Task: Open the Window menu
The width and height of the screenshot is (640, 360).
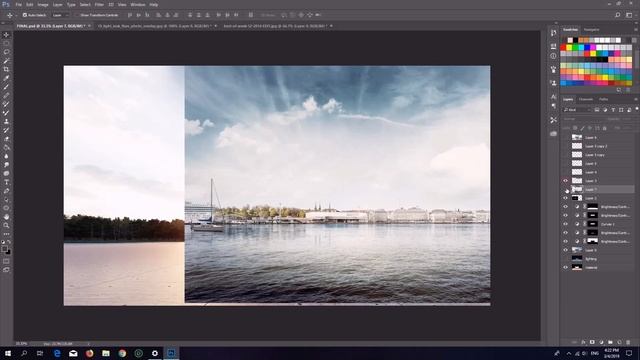Action: (138, 4)
